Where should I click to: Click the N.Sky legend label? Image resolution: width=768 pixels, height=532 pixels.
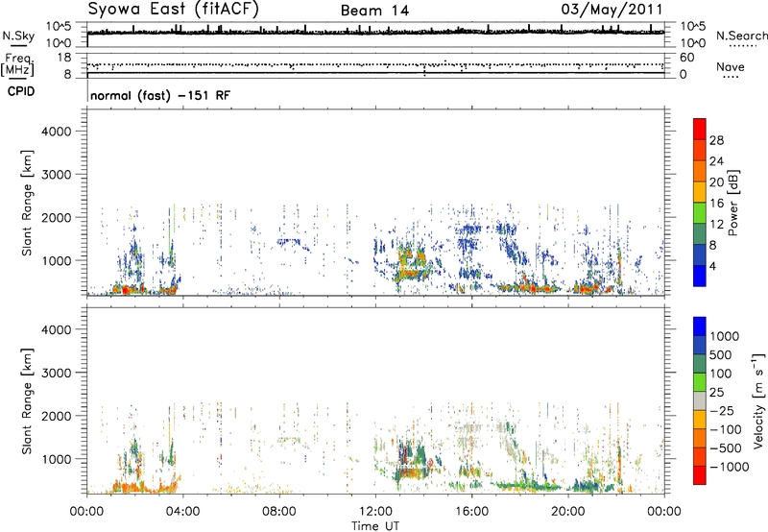(18, 36)
